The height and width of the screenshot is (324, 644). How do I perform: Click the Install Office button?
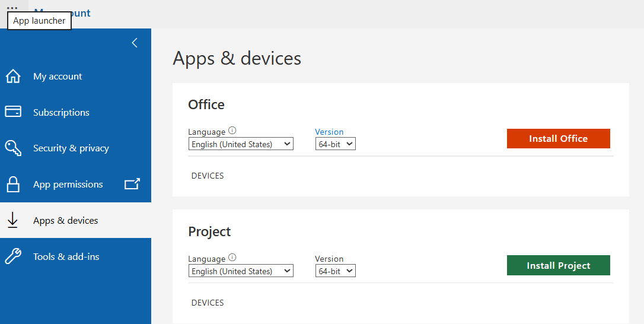559,139
